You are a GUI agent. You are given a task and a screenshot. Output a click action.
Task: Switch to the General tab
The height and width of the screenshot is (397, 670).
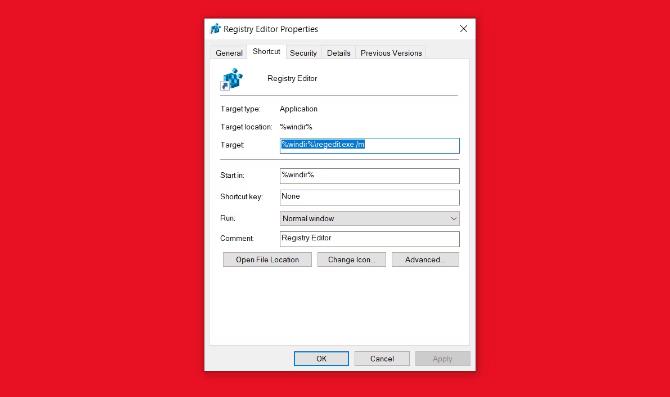coord(229,53)
